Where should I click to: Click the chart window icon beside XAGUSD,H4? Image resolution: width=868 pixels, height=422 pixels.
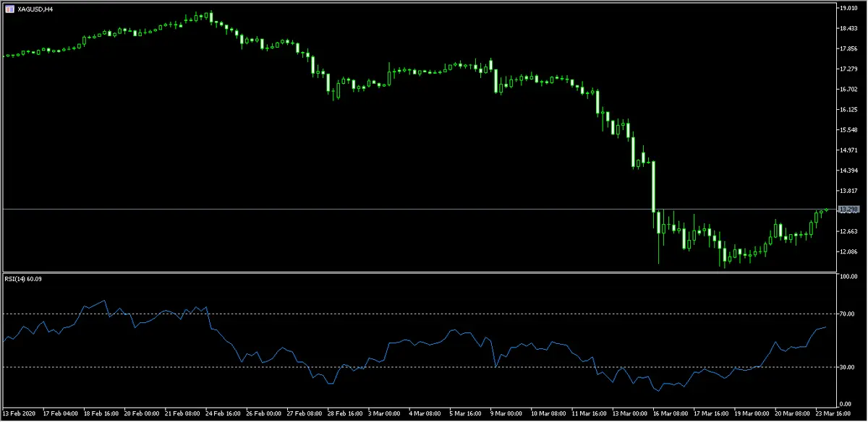(10, 9)
